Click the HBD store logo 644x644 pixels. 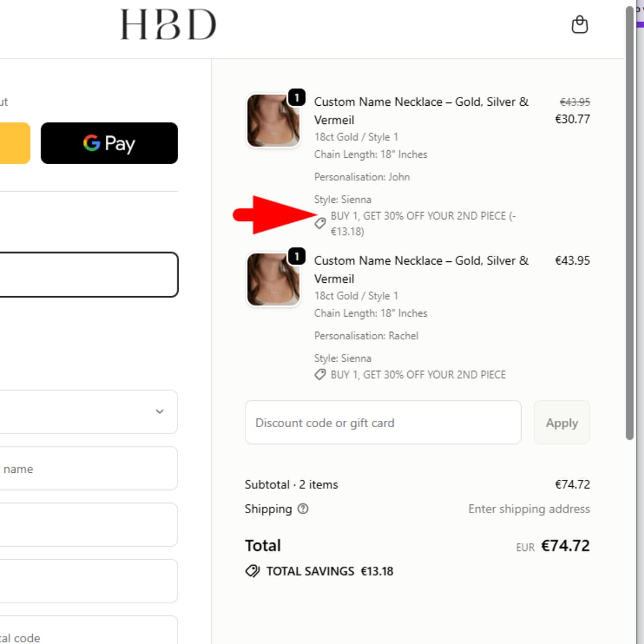[x=168, y=25]
